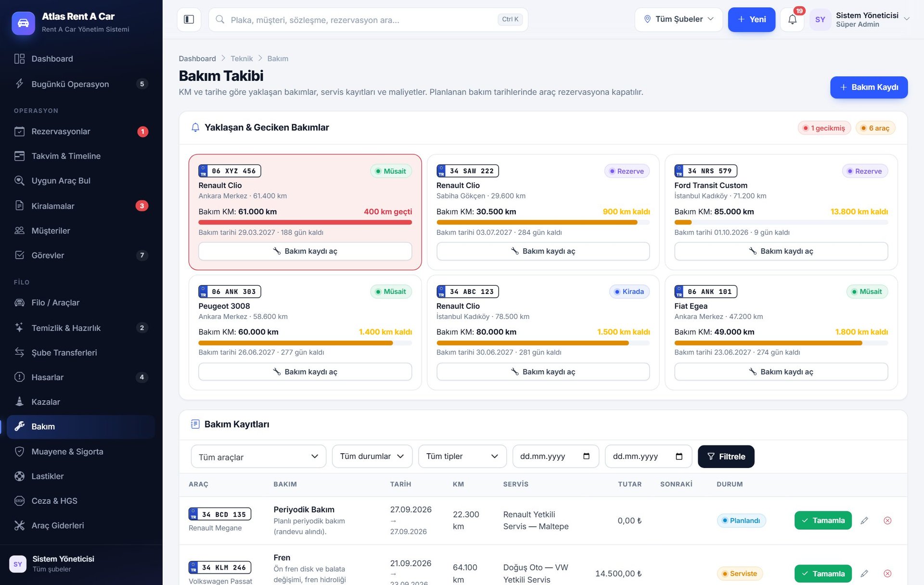Click the Filo / Araçlar car icon

(19, 303)
